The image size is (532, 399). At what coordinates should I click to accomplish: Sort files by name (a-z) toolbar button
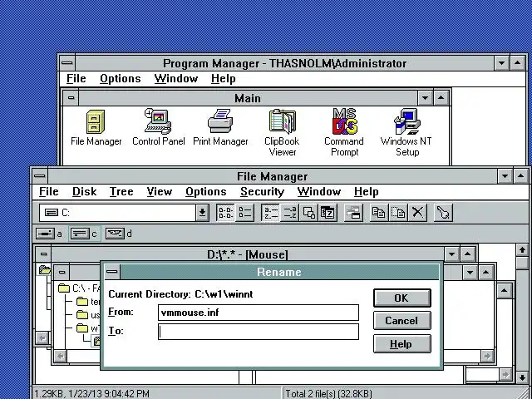[271, 213]
